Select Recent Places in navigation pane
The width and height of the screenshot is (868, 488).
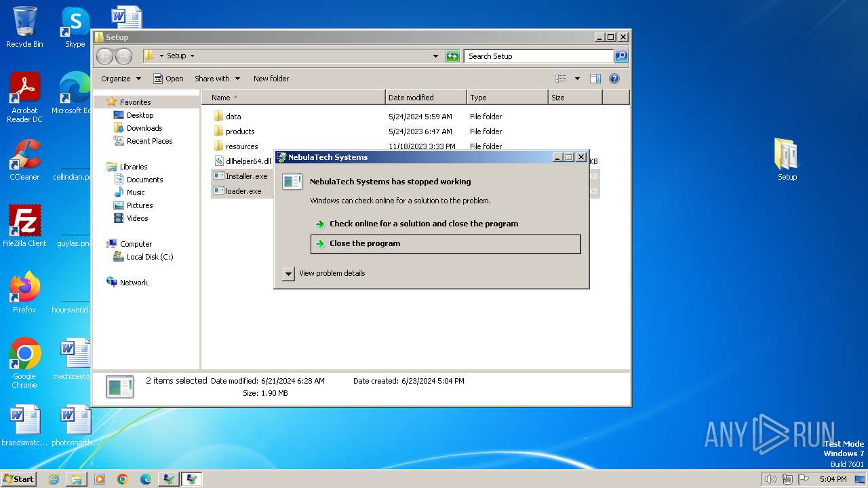pyautogui.click(x=149, y=141)
